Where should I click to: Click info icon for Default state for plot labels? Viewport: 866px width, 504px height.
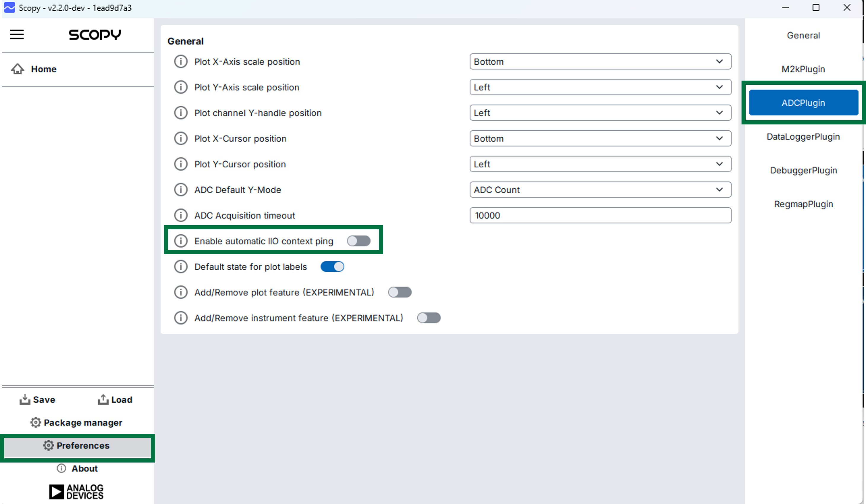181,267
